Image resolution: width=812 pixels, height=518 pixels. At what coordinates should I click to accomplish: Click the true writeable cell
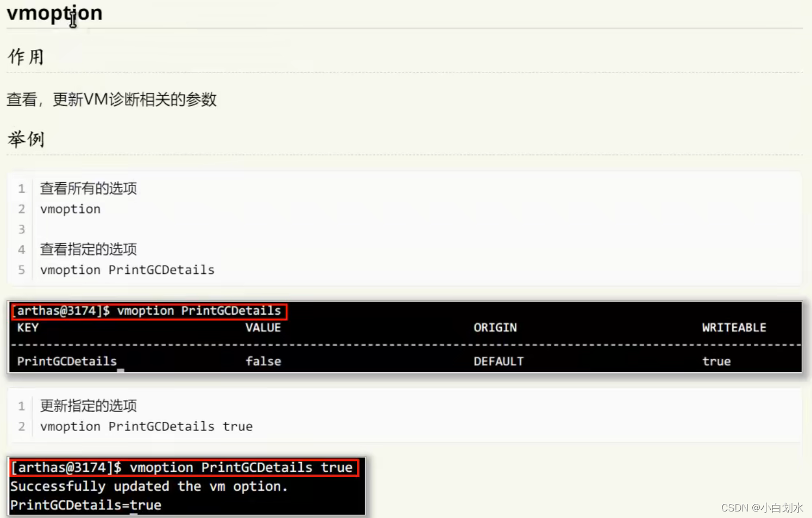(x=716, y=361)
